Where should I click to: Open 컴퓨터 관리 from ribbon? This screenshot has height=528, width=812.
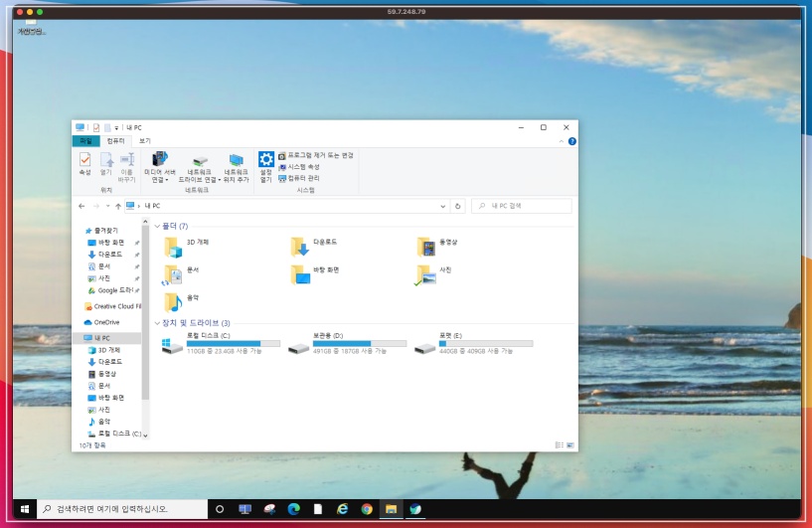click(299, 178)
